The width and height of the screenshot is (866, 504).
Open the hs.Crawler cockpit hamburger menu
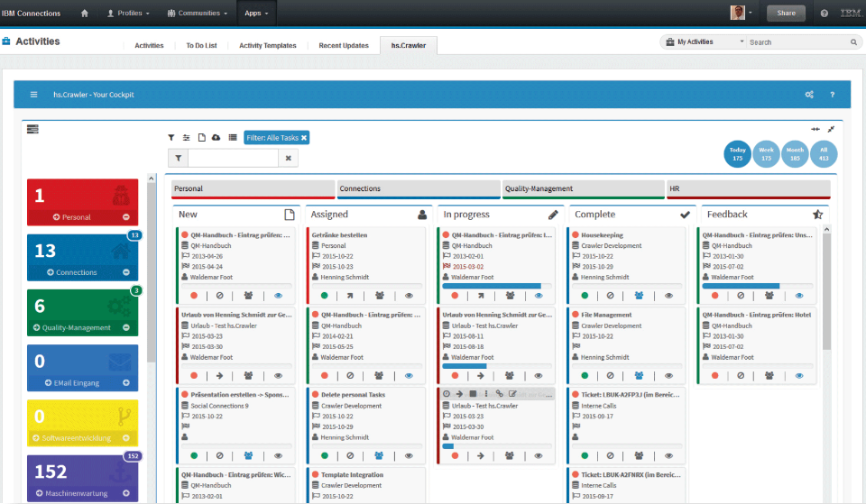click(x=33, y=95)
